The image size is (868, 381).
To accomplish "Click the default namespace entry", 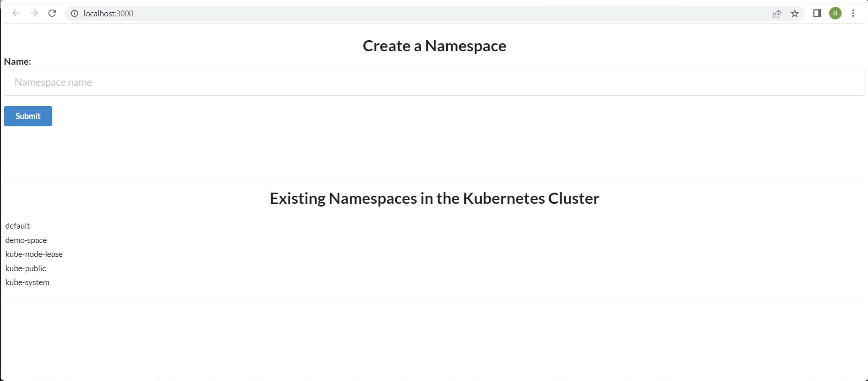I will [x=17, y=226].
